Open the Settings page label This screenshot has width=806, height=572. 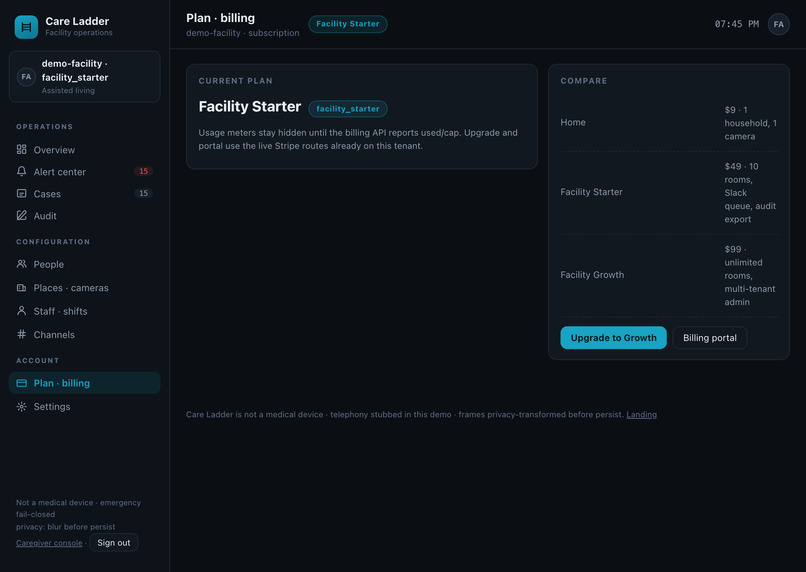[x=52, y=407]
